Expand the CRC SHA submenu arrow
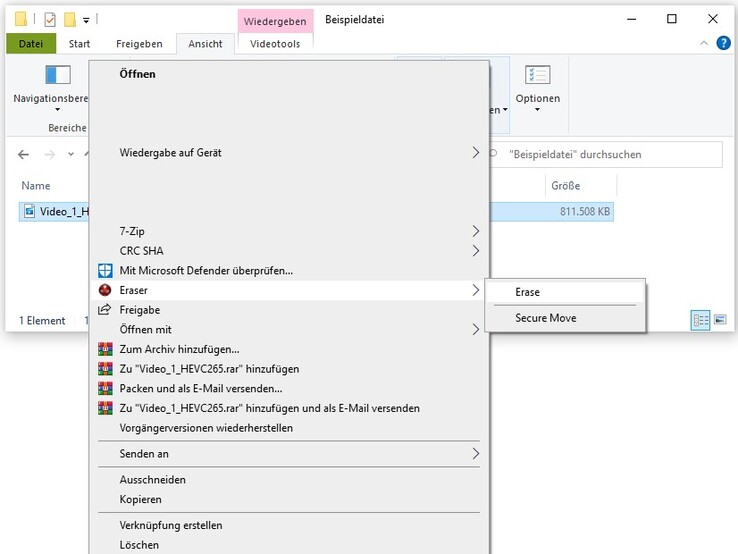 476,251
